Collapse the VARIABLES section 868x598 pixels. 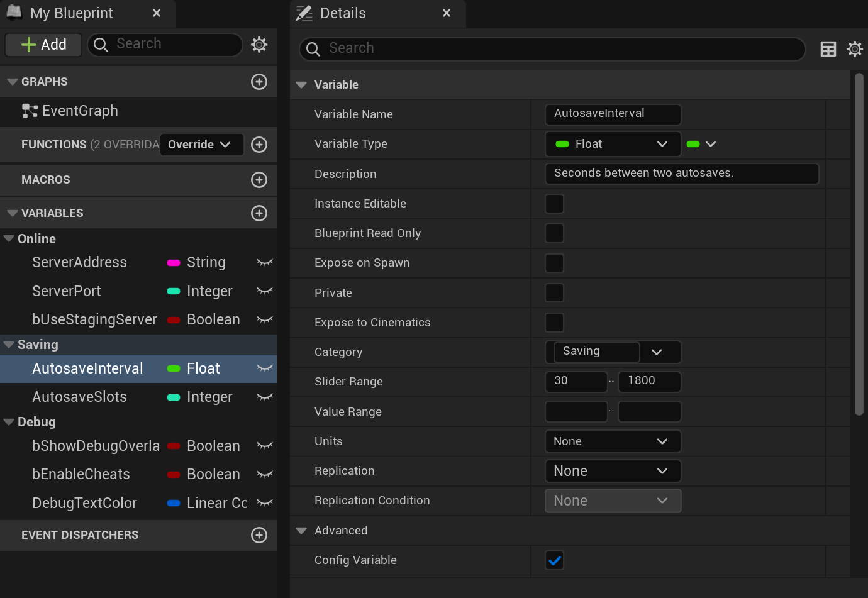12,213
